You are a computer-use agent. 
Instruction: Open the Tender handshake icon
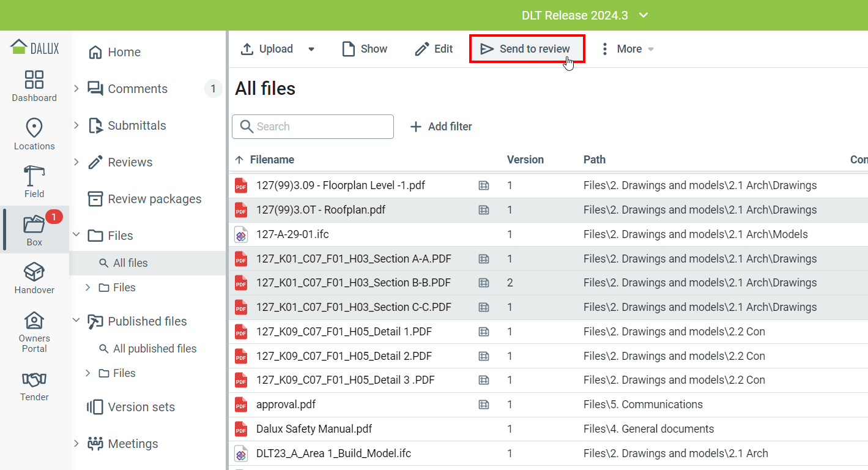pyautogui.click(x=34, y=379)
